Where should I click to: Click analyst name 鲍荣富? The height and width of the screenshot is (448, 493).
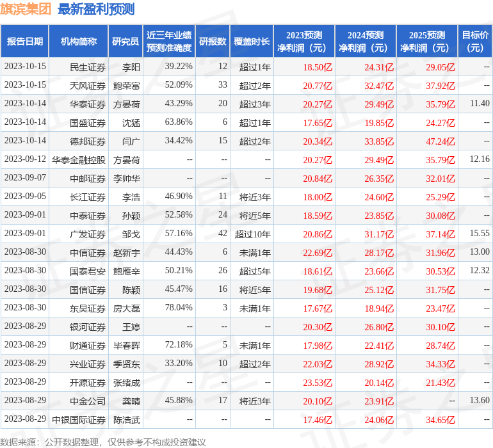(127, 85)
